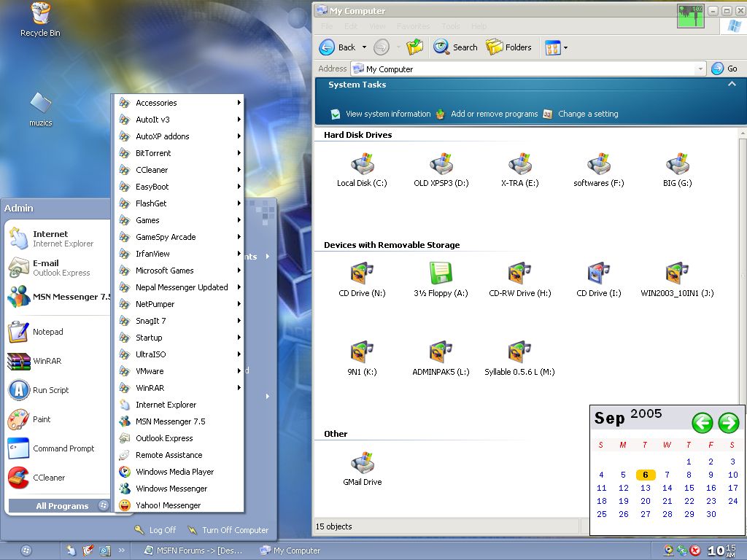This screenshot has height=560, width=747.
Task: Launch Run Script from Start menu
Action: pos(58,390)
